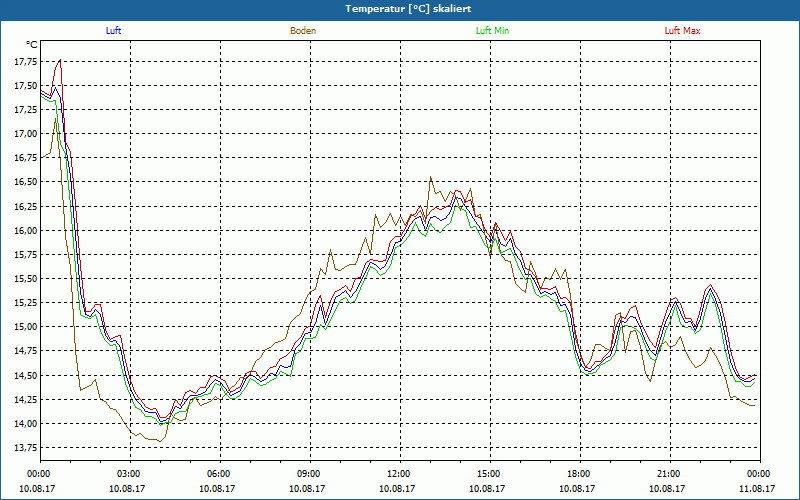Click the 16,25 y-axis value

point(26,206)
